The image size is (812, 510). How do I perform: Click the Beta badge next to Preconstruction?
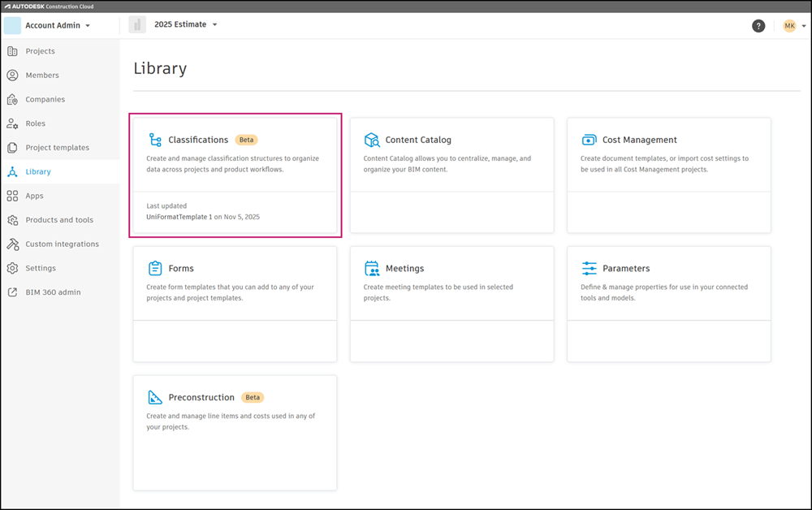tap(253, 397)
